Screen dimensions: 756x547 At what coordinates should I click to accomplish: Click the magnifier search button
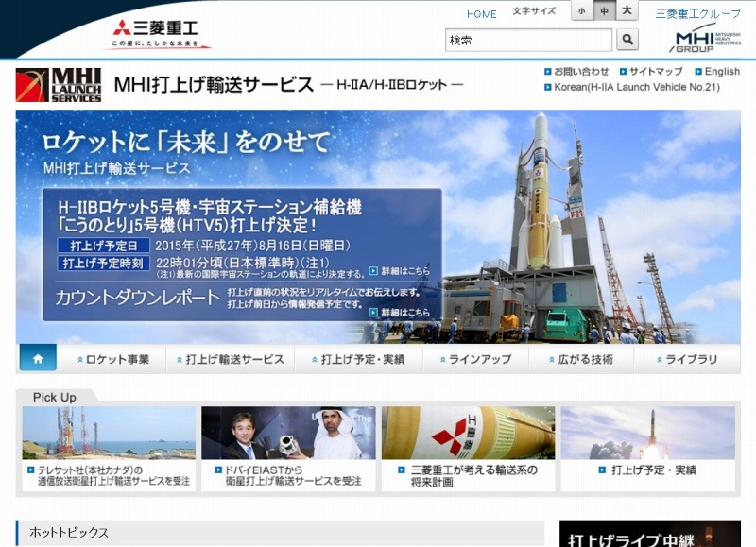pyautogui.click(x=627, y=40)
